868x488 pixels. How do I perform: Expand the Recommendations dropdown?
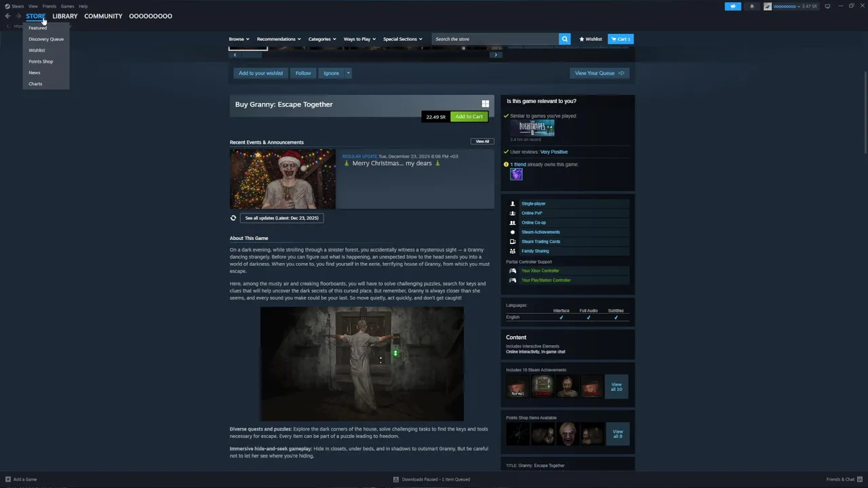click(279, 39)
